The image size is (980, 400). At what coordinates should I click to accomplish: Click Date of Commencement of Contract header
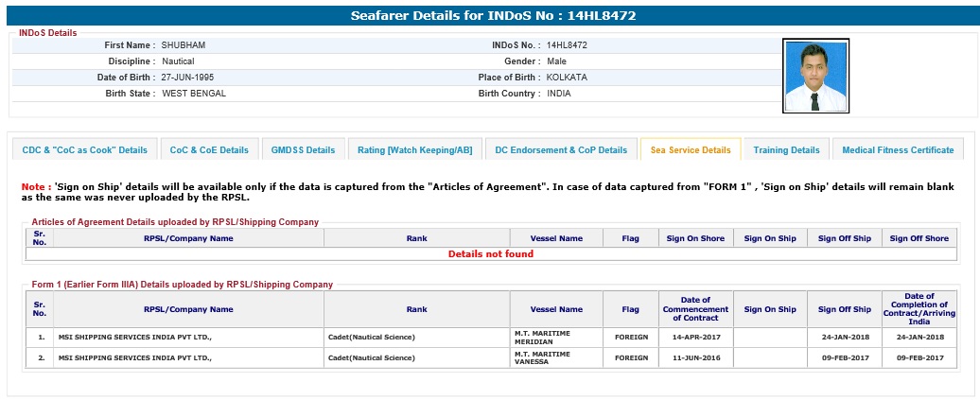coord(695,309)
